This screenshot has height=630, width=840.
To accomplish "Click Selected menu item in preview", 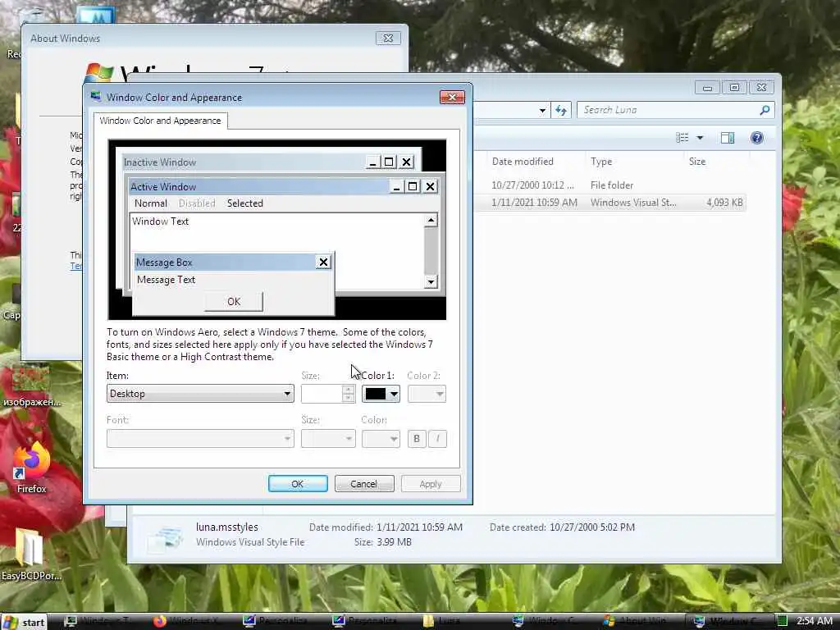I will pyautogui.click(x=244, y=203).
